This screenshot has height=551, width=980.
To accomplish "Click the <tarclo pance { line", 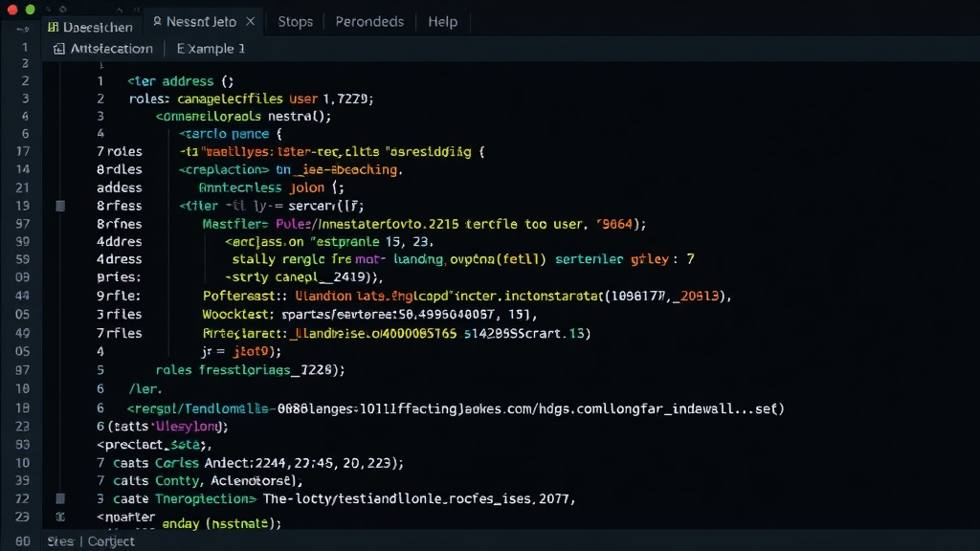I will (x=231, y=134).
